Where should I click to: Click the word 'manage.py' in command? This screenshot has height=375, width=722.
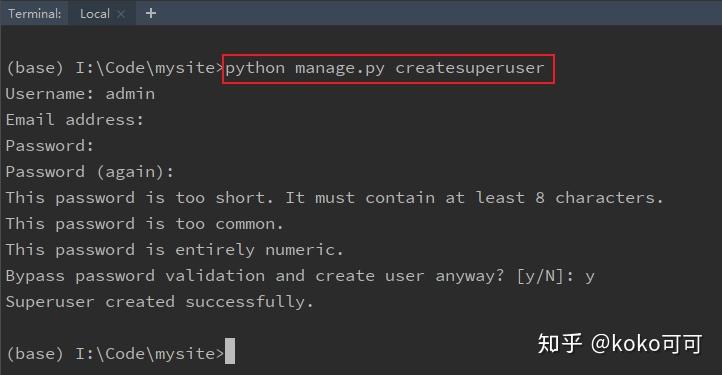pyautogui.click(x=340, y=69)
